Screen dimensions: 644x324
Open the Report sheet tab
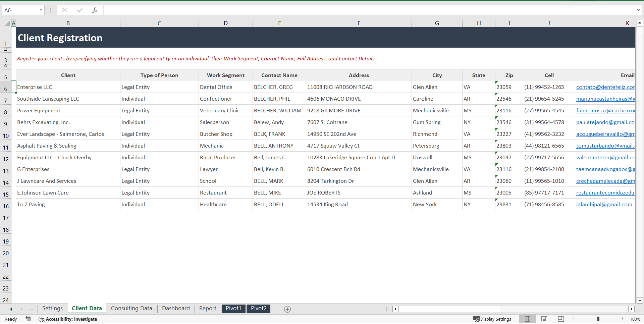(x=208, y=309)
